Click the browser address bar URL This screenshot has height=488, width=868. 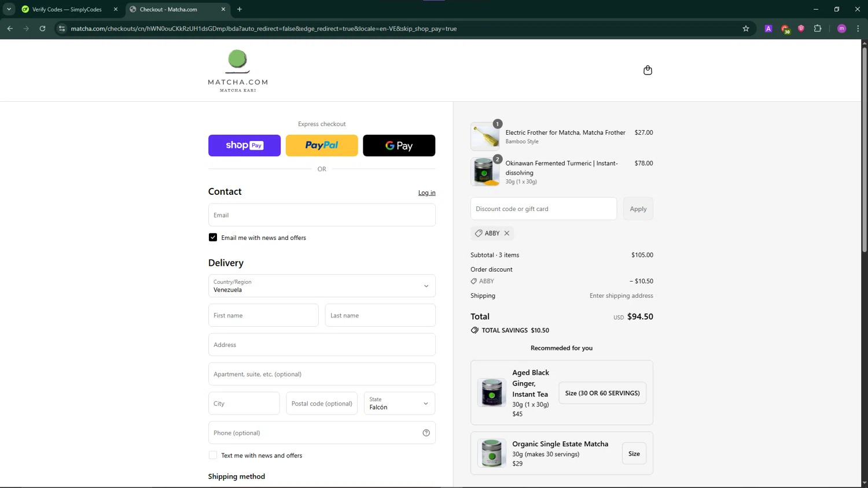tap(264, 28)
